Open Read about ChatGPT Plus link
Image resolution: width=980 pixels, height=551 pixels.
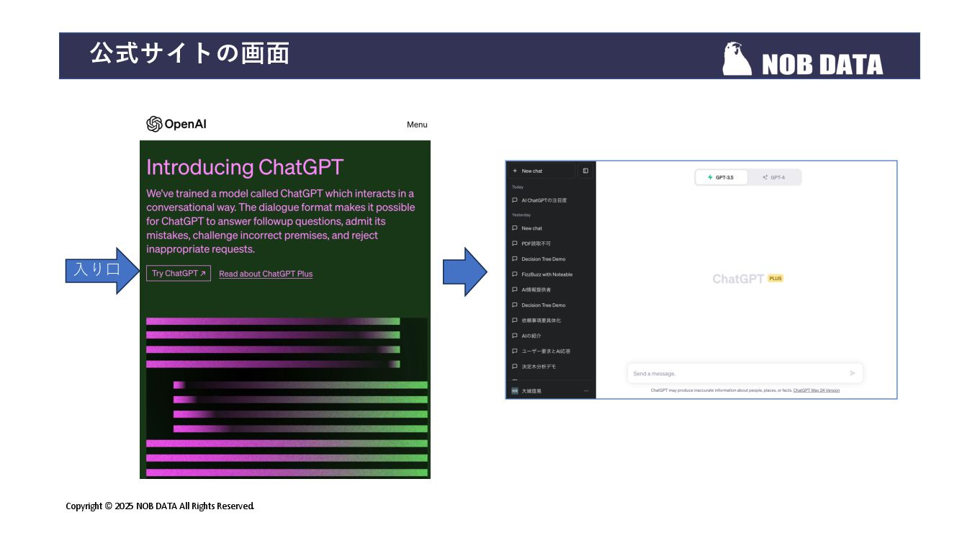coord(266,274)
